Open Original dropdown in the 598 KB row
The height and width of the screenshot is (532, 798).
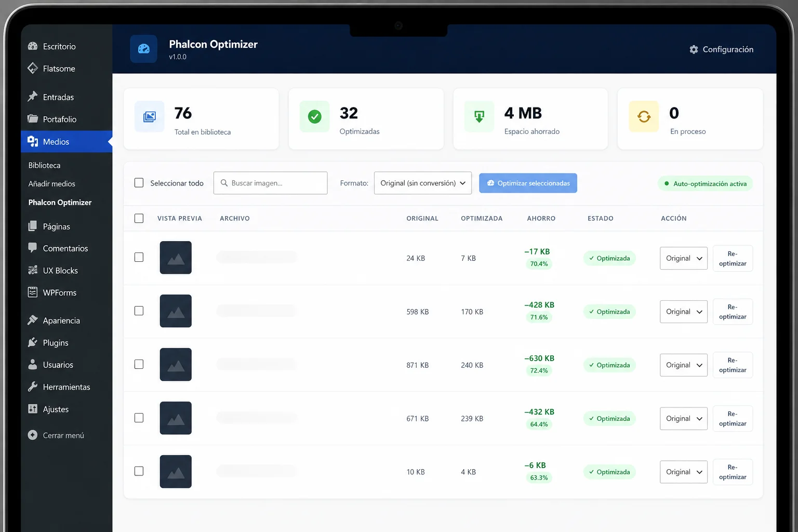click(x=684, y=312)
